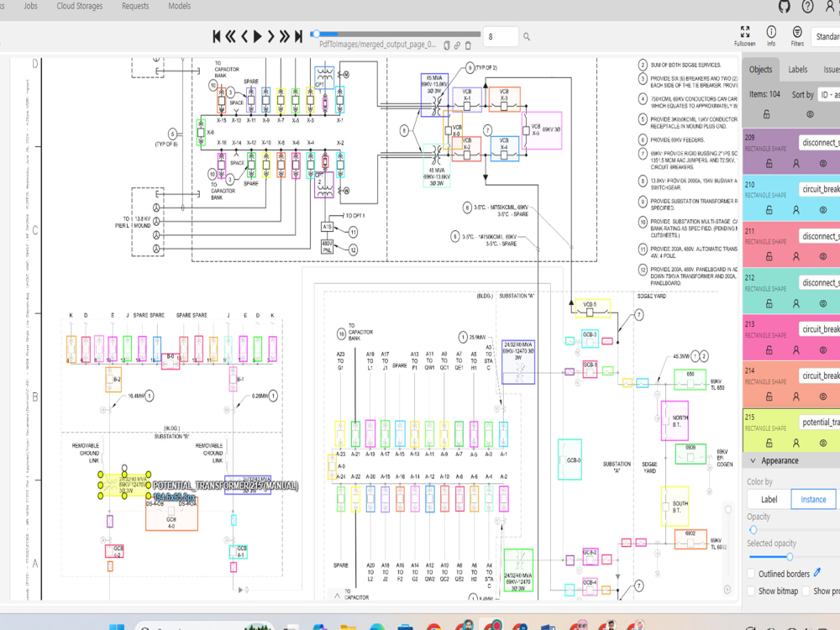Image resolution: width=840 pixels, height=630 pixels.
Task: Lock object 215
Action: [x=769, y=443]
